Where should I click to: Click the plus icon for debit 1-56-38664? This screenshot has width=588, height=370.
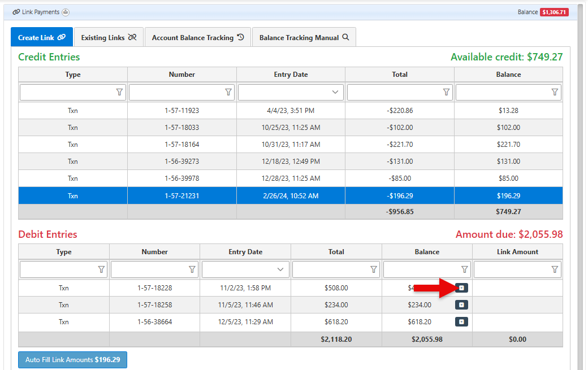[461, 322]
